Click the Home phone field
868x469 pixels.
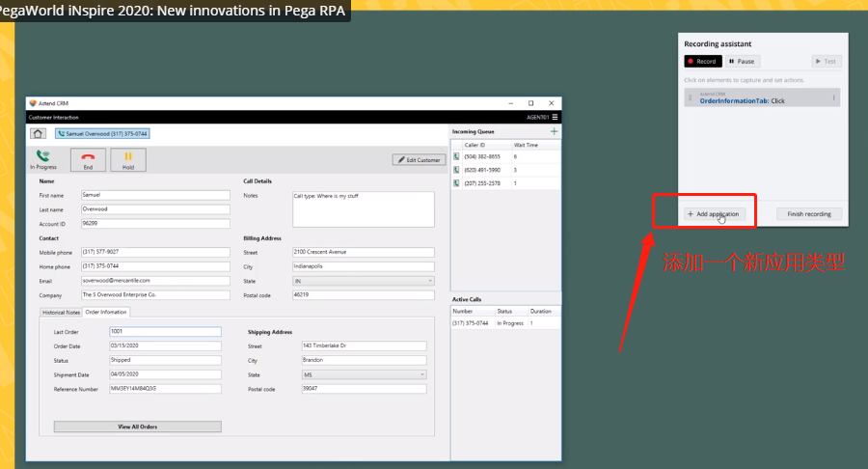tap(155, 266)
